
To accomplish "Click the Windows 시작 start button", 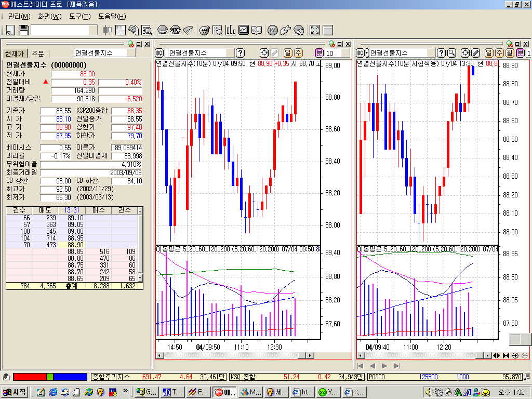I will 16,392.
